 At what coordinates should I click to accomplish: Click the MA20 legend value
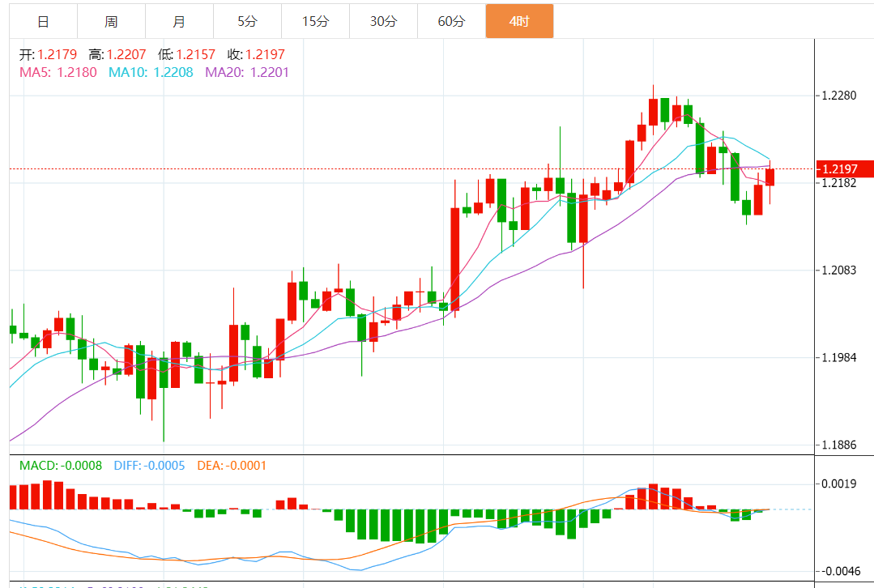point(247,72)
